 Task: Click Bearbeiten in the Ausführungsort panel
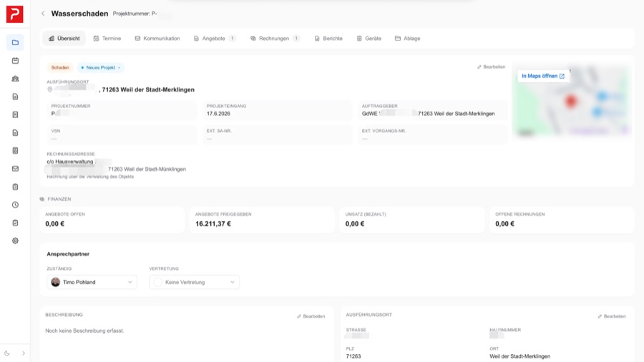pos(612,316)
